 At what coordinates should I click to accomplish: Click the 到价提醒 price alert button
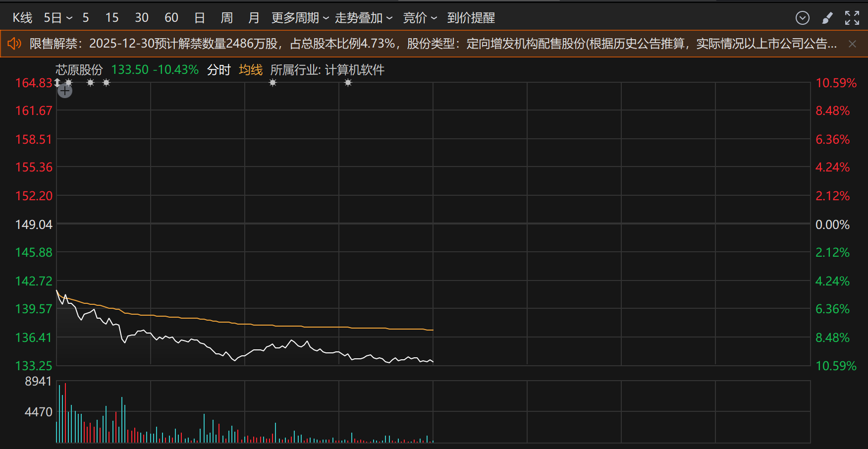point(471,18)
